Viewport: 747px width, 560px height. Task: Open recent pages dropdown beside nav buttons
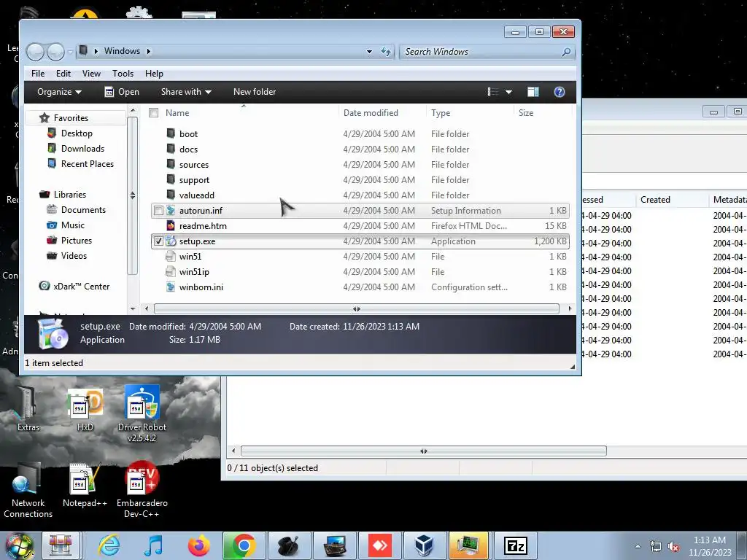click(70, 52)
